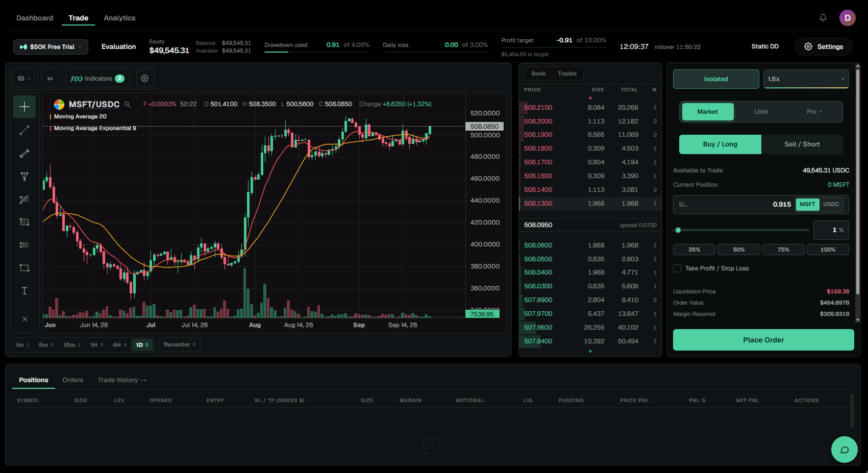This screenshot has width=868, height=473.
Task: Select bottom 1D timeframe button
Action: point(142,345)
